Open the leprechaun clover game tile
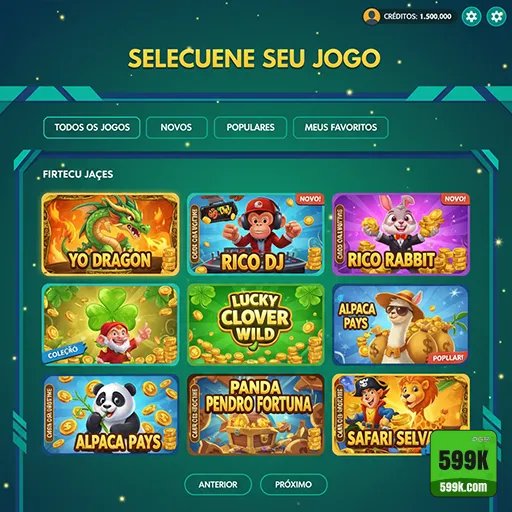The image size is (512, 512). click(x=110, y=325)
